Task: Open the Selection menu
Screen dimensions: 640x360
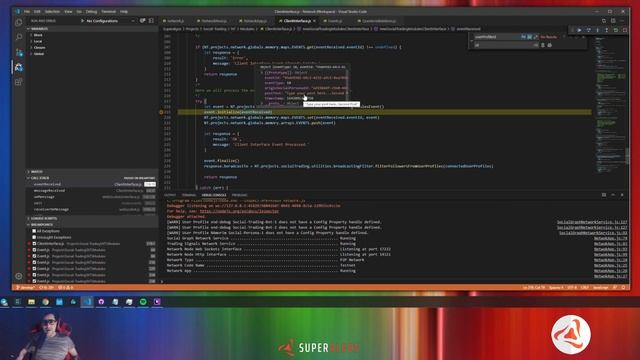Action: [x=52, y=12]
